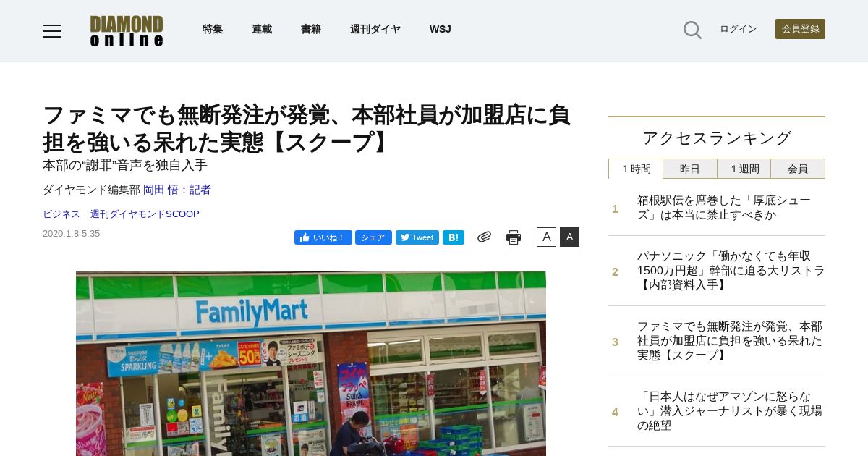This screenshot has width=868, height=456.
Task: Open the 連載 menu
Action: (x=262, y=29)
